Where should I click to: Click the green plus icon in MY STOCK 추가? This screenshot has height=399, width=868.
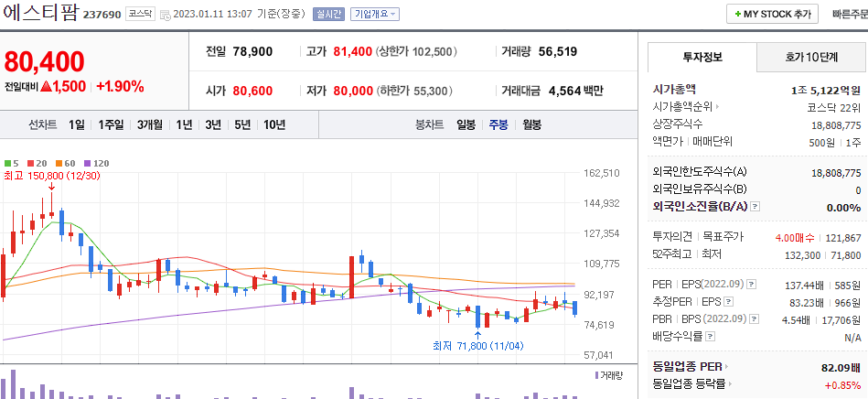point(738,15)
